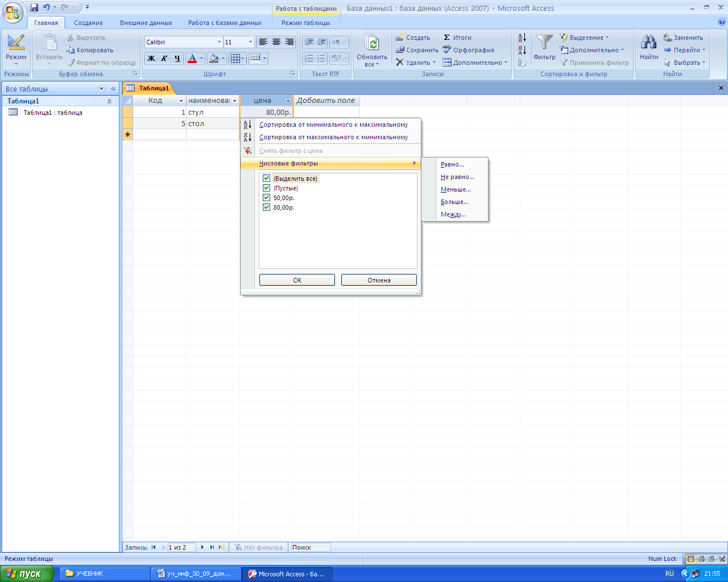Viewport: 728px width, 582px height.
Task: Open the Режим таблицы tab
Action: [305, 23]
